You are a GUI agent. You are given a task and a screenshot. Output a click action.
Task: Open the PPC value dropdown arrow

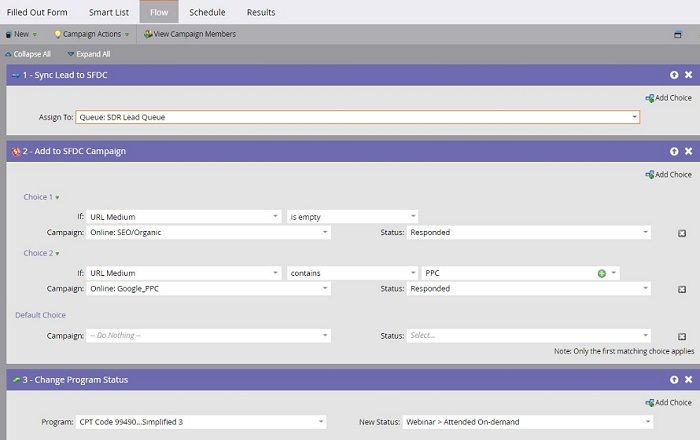[614, 273]
